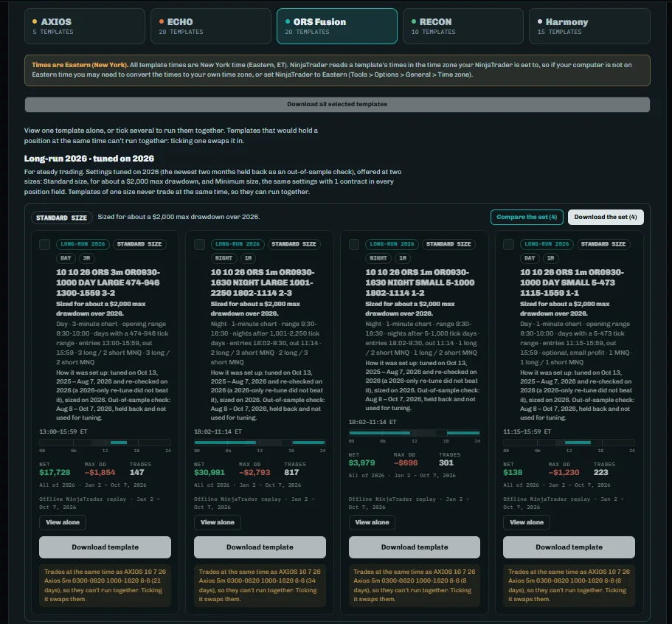The image size is (672, 624).
Task: Click Compare the set (4)
Action: (527, 218)
